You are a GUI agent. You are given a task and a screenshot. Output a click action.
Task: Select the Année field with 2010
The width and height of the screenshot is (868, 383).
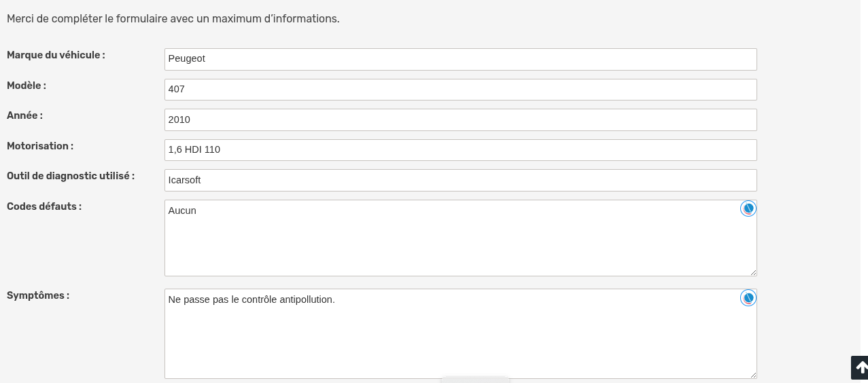[x=461, y=120]
